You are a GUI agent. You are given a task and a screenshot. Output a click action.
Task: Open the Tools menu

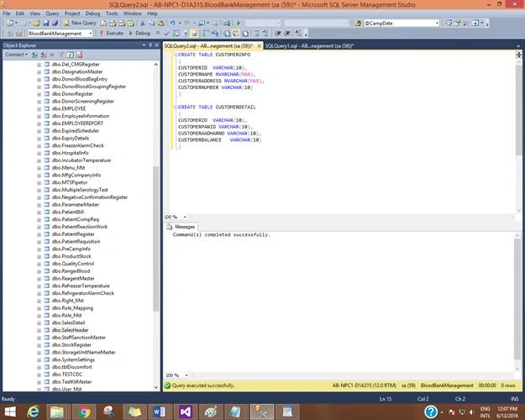coord(112,13)
